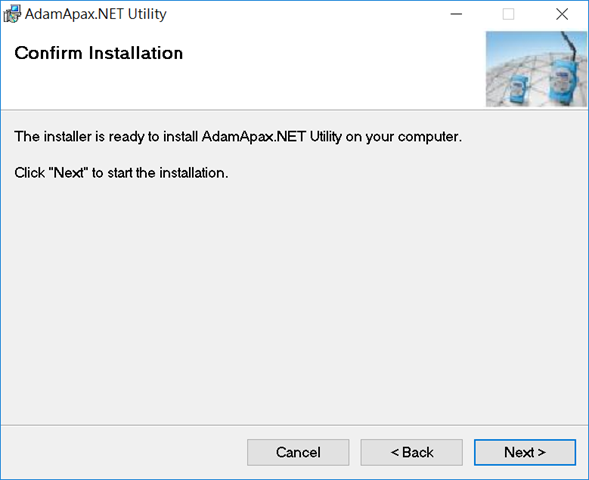The height and width of the screenshot is (480, 589).
Task: Close the AdamApax.NET Utility installer window
Action: pyautogui.click(x=562, y=14)
